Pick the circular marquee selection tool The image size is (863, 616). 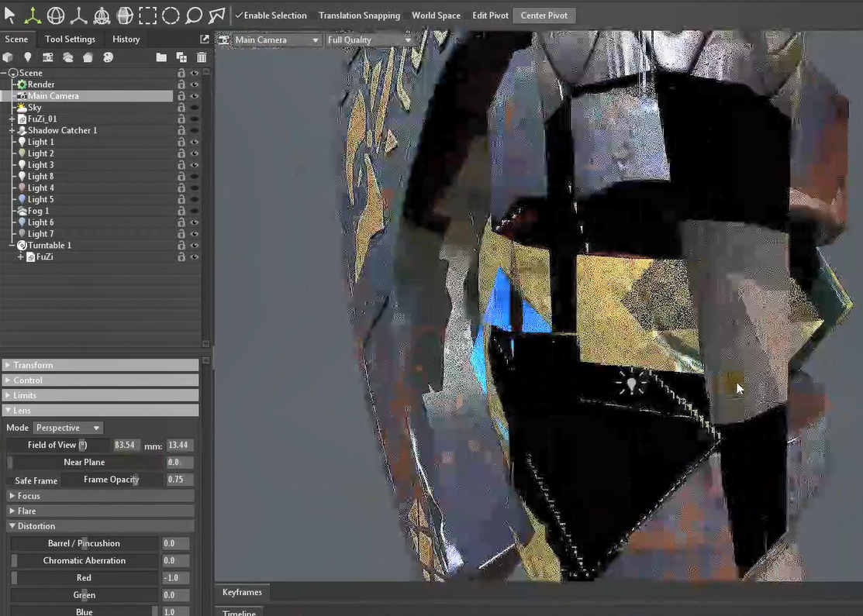[x=171, y=15]
